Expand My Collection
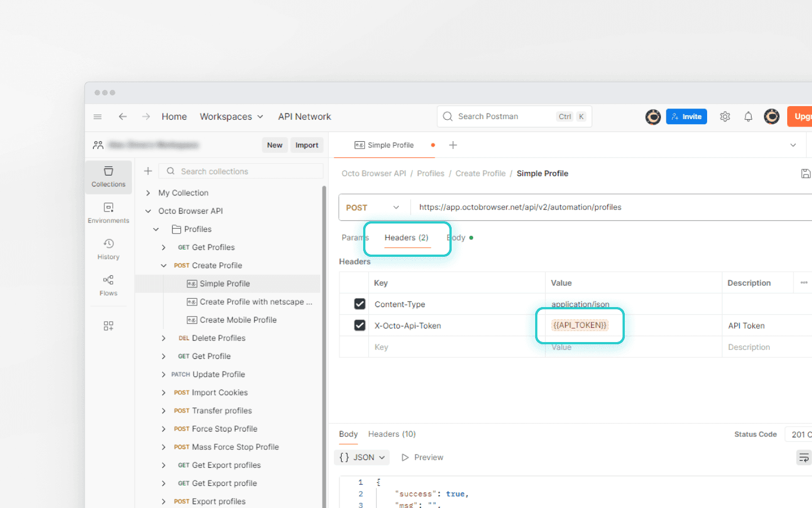812x508 pixels. coord(148,193)
